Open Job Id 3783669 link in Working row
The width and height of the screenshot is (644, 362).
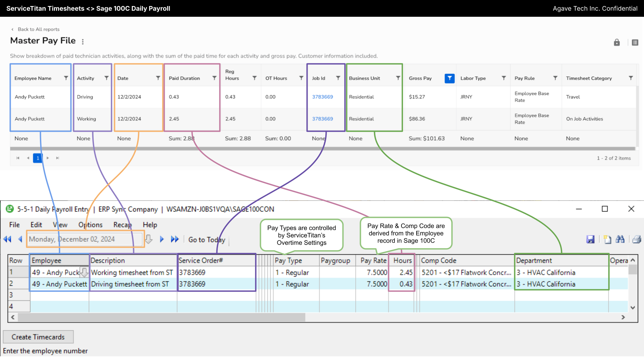coord(322,119)
